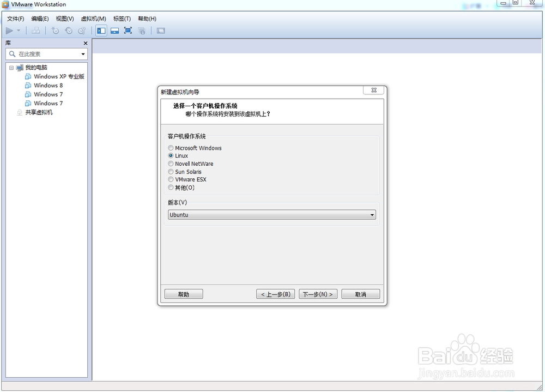Click the send Ctrl+Alt+Del toolbar icon
This screenshot has height=392, width=545.
tap(36, 31)
